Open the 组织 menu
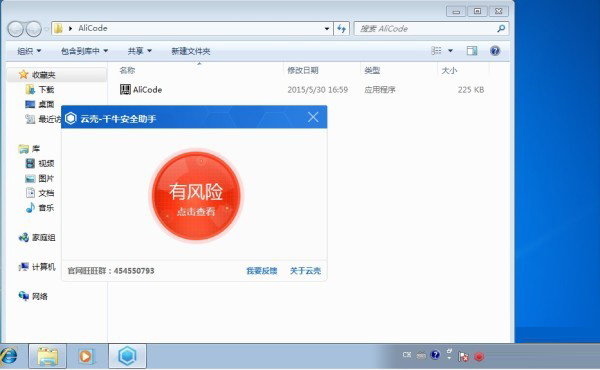The height and width of the screenshot is (370, 600). click(x=29, y=51)
